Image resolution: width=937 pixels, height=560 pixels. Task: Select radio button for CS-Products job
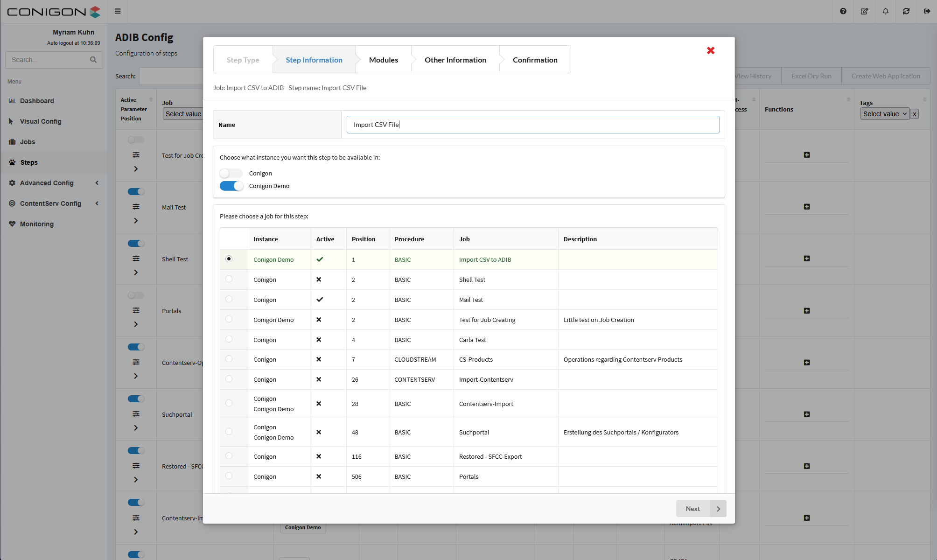[229, 359]
